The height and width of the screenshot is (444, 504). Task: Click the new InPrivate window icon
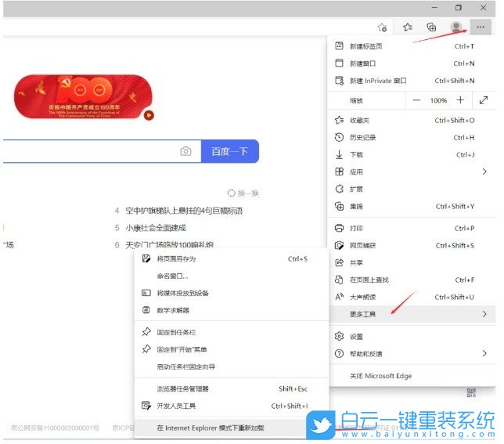pyautogui.click(x=339, y=81)
